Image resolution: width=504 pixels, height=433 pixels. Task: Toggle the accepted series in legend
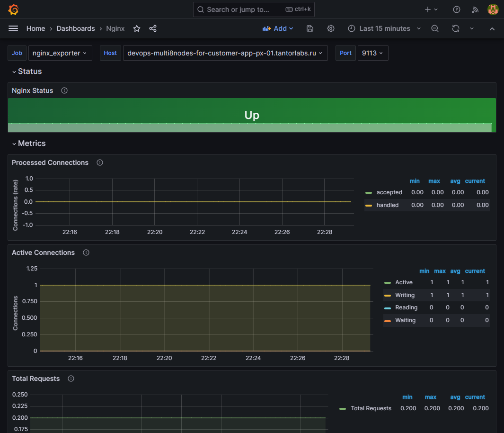click(389, 192)
